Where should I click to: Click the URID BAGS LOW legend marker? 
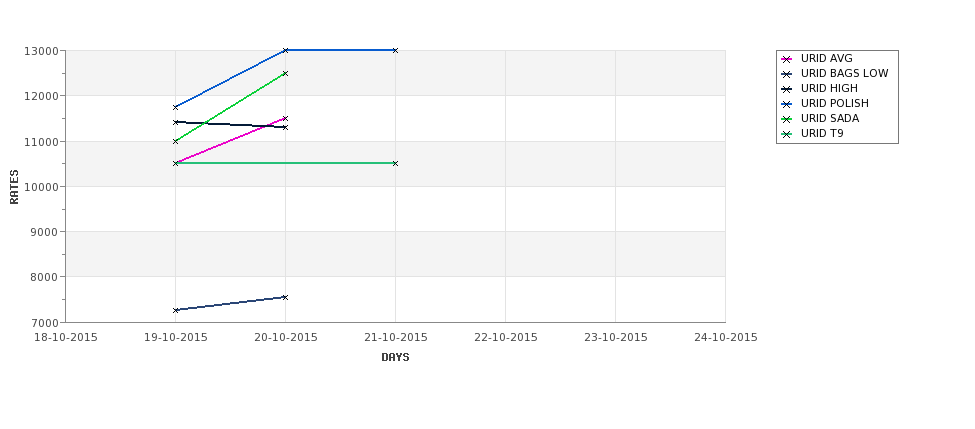[x=787, y=74]
